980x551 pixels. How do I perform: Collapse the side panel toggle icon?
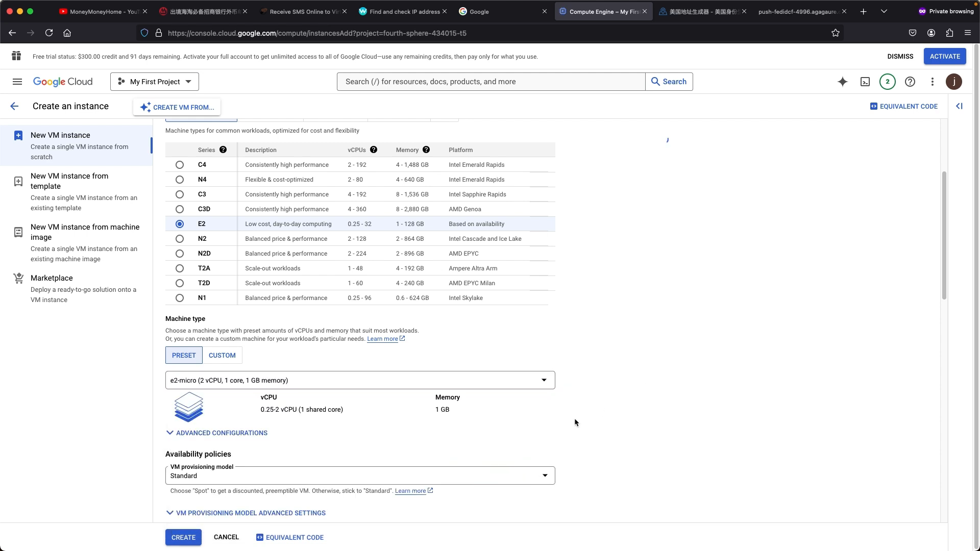click(x=959, y=106)
